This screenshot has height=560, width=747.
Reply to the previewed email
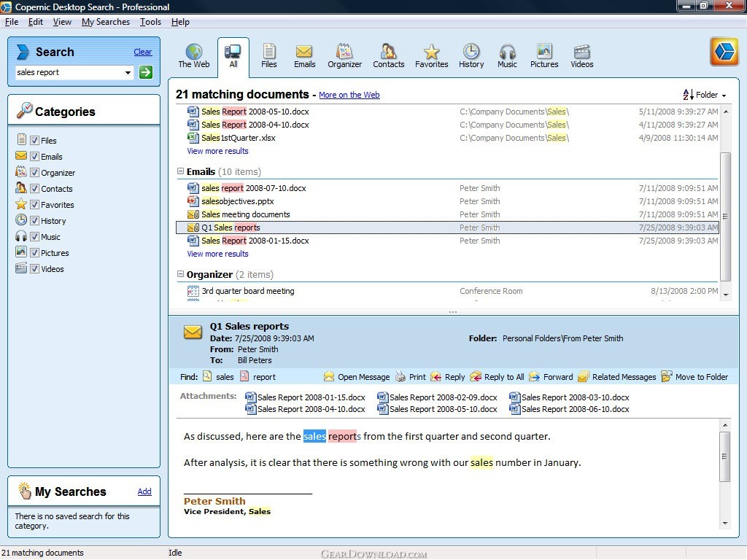448,377
